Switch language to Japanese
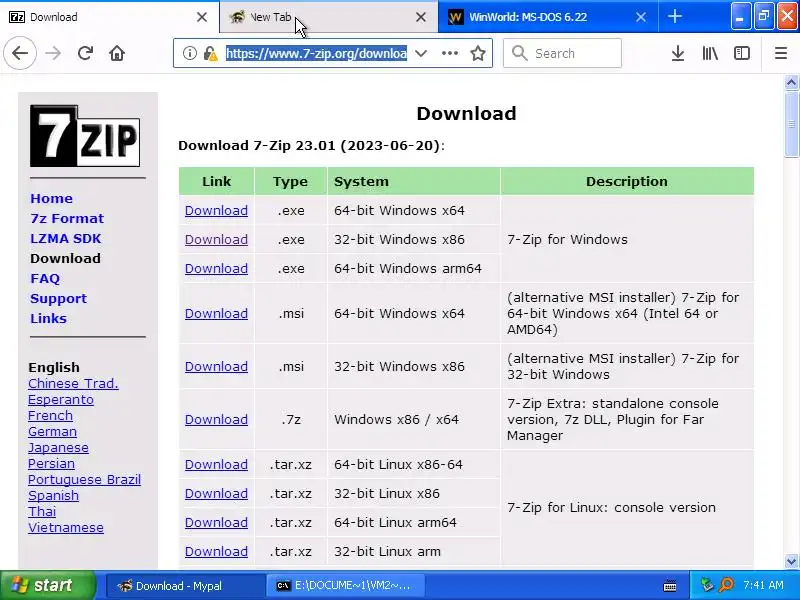Viewport: 800px width, 600px height. coord(58,447)
